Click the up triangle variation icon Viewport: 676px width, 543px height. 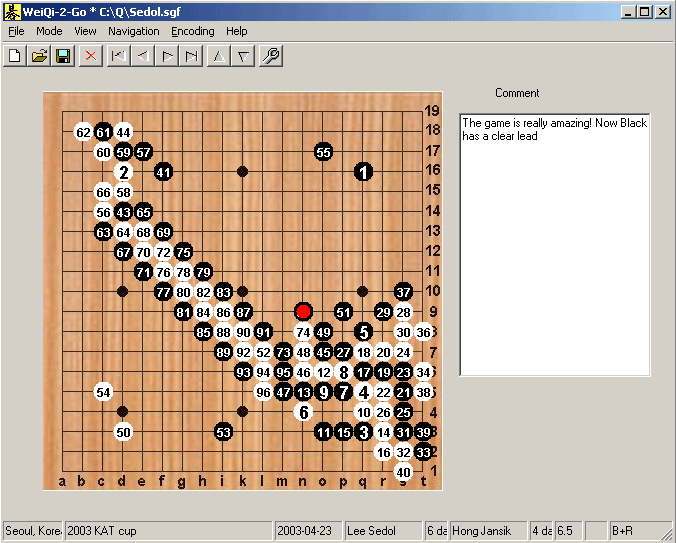(x=219, y=56)
